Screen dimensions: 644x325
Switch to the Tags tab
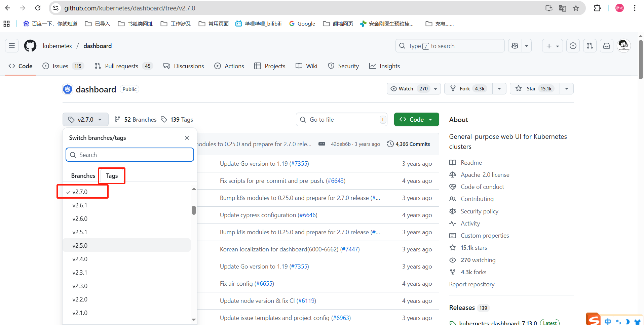[112, 176]
